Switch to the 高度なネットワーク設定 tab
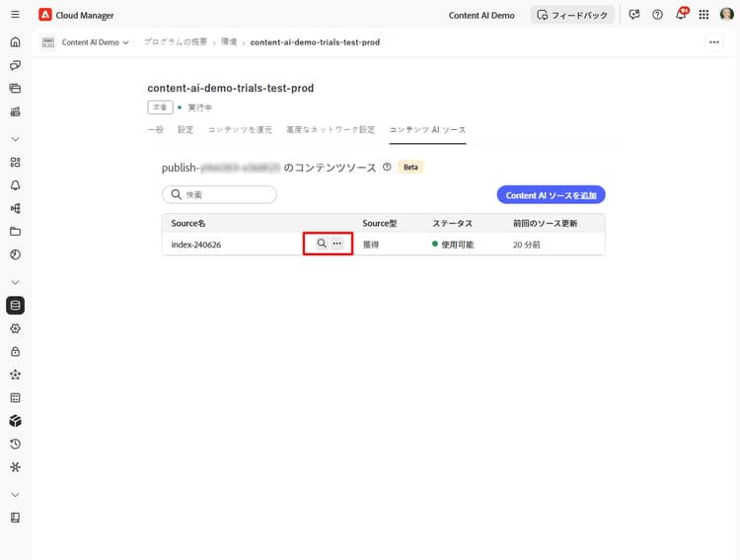The height and width of the screenshot is (560, 740). pos(331,130)
